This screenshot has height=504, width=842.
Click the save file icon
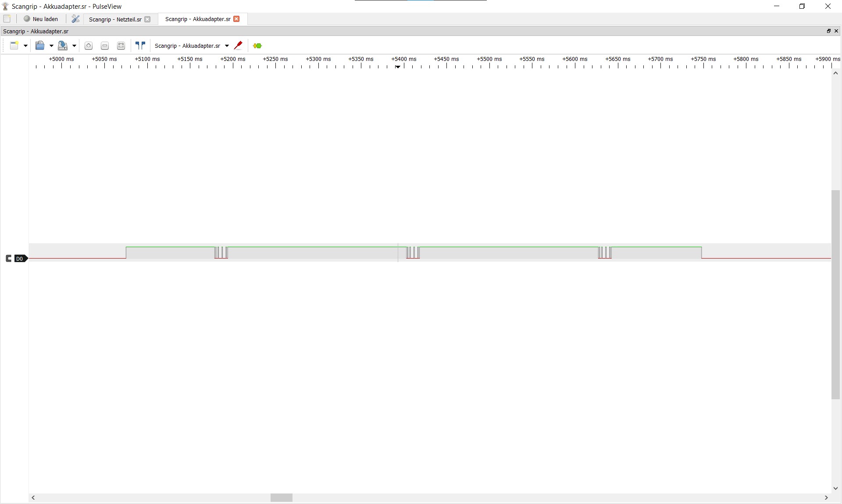click(63, 46)
